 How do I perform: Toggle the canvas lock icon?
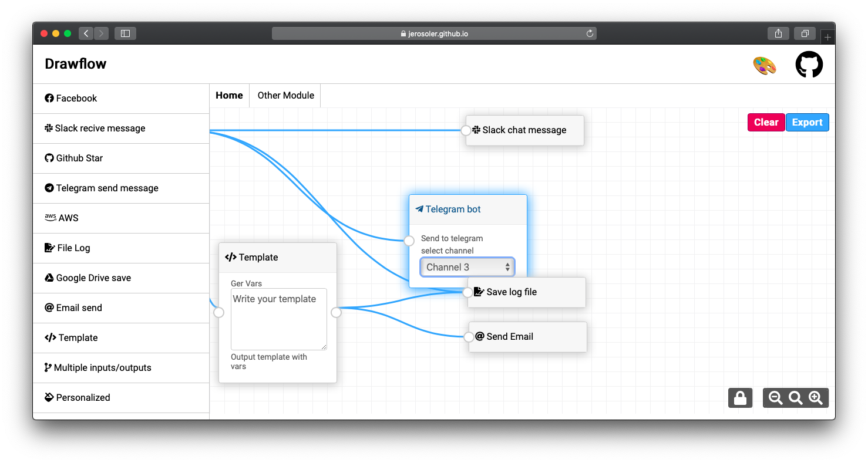740,398
